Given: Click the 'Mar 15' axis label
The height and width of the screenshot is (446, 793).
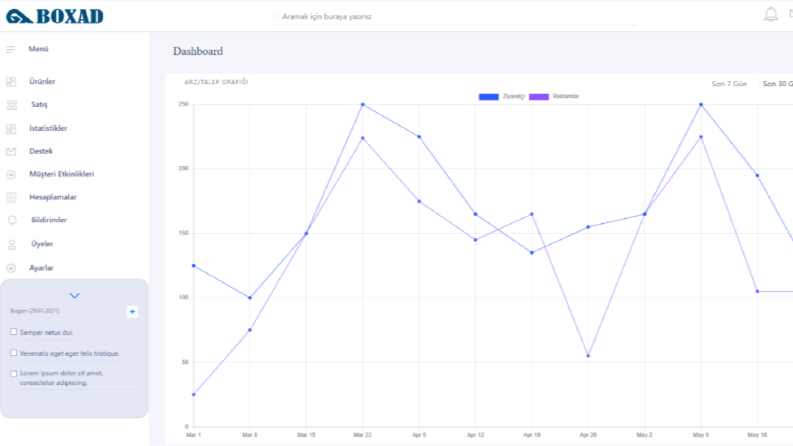Looking at the screenshot, I should click(306, 435).
